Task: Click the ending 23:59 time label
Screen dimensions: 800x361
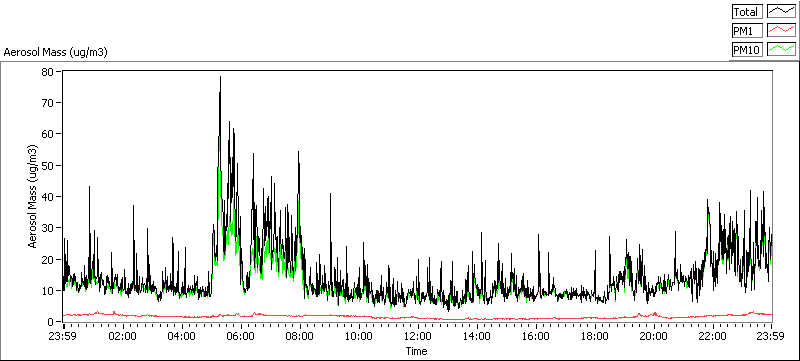Action: click(771, 336)
